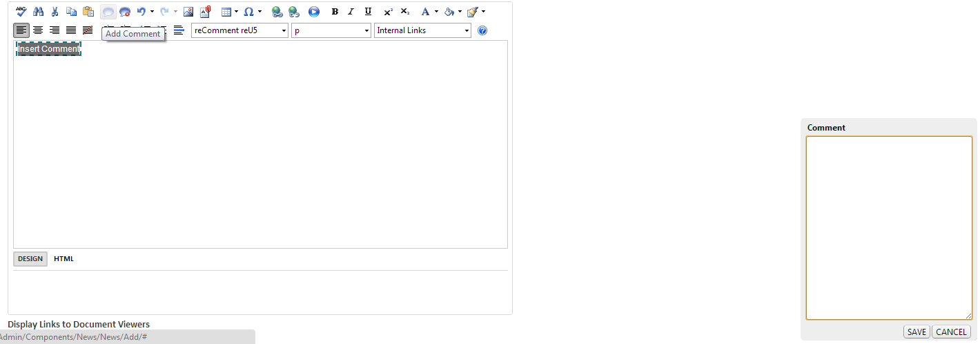Expand the background color dropdown arrow
980x344 pixels.
tap(460, 12)
